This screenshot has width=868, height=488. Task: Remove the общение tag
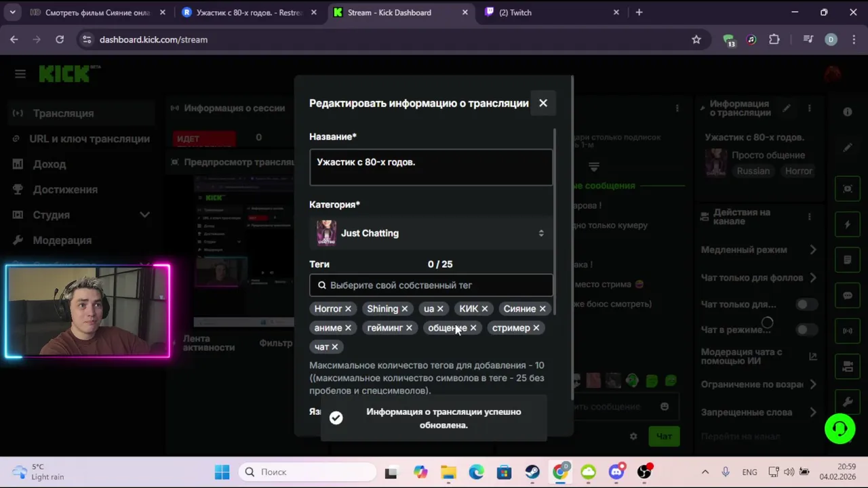point(473,328)
